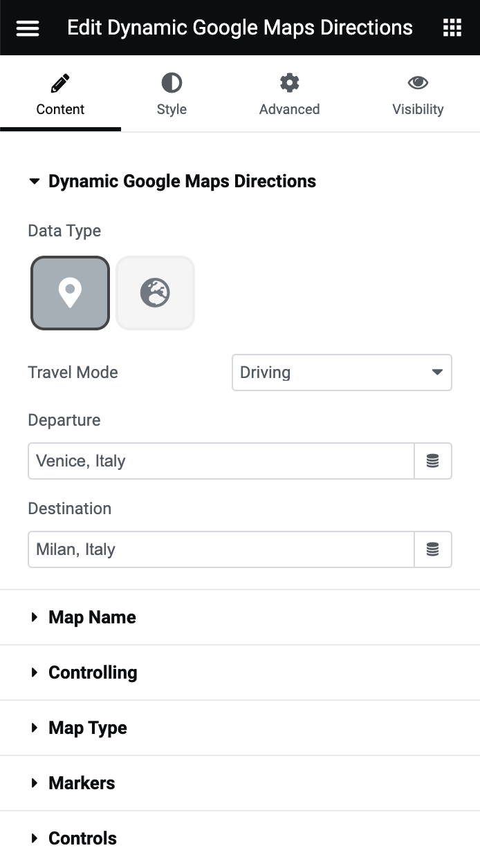480x868 pixels.
Task: Open the Travel Mode dropdown
Action: [342, 372]
